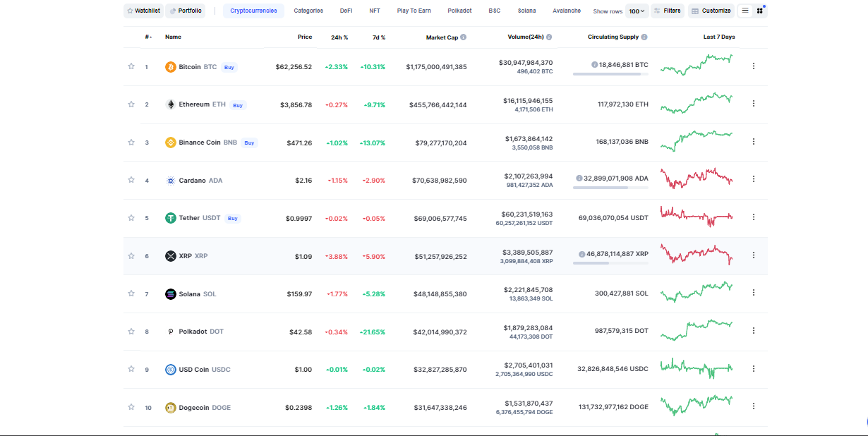
Task: Open the three-dot menu for Tether
Action: click(x=754, y=217)
